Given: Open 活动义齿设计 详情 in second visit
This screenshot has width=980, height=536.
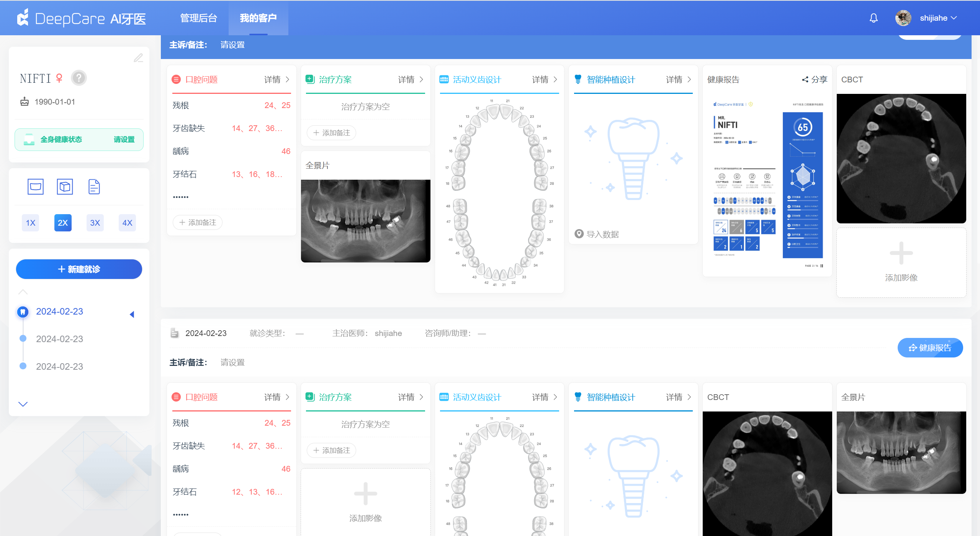Looking at the screenshot, I should click(x=545, y=397).
